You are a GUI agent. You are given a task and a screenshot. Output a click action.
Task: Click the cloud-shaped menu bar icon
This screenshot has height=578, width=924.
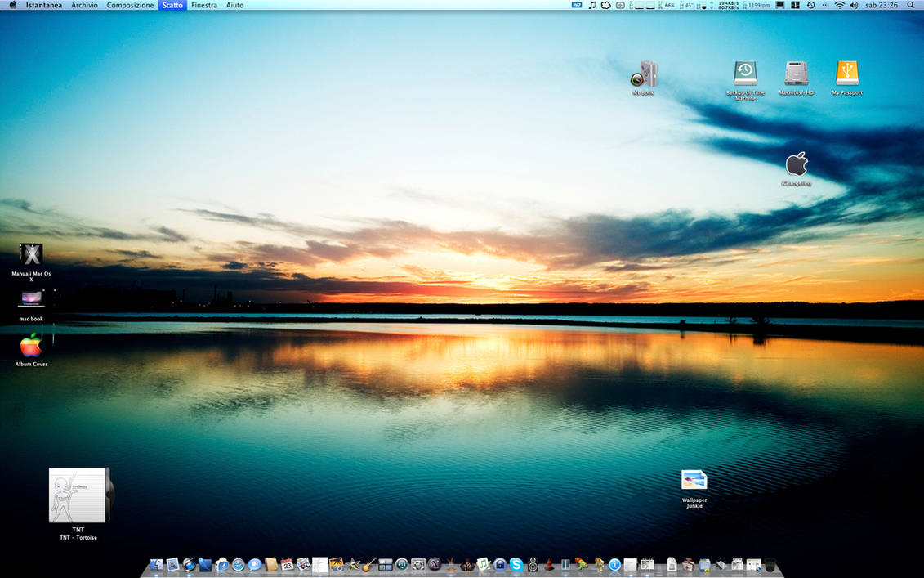coord(605,5)
